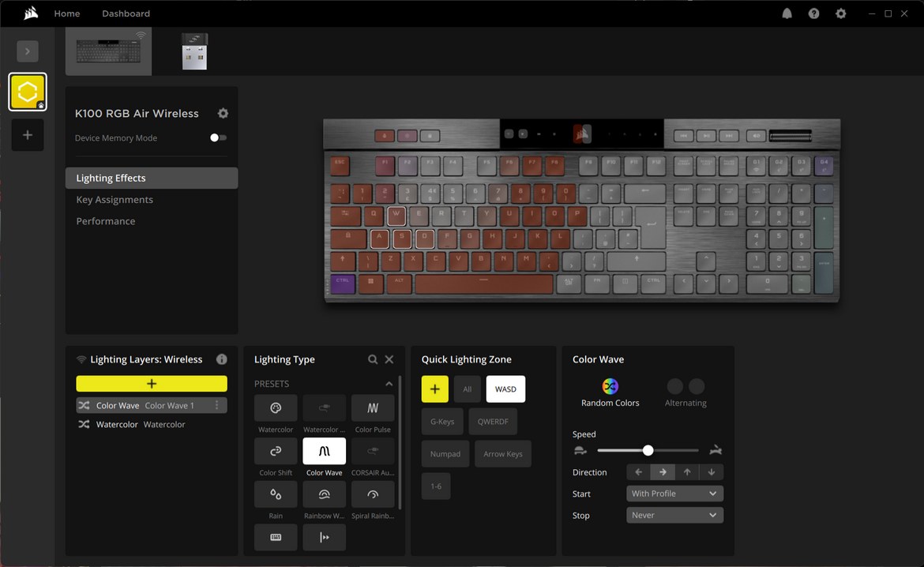Click the slow turtle speed icon
This screenshot has height=567, width=924.
(x=580, y=450)
